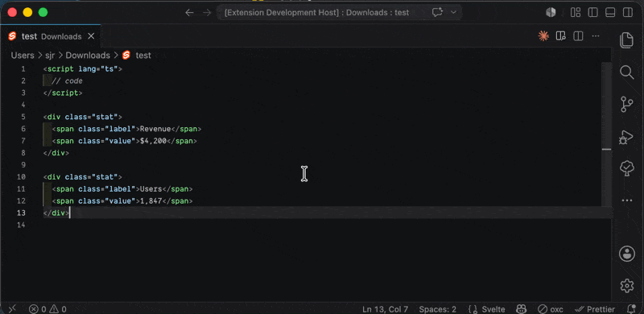Image resolution: width=644 pixels, height=314 pixels.
Task: Split the editor right
Action: pos(578,36)
